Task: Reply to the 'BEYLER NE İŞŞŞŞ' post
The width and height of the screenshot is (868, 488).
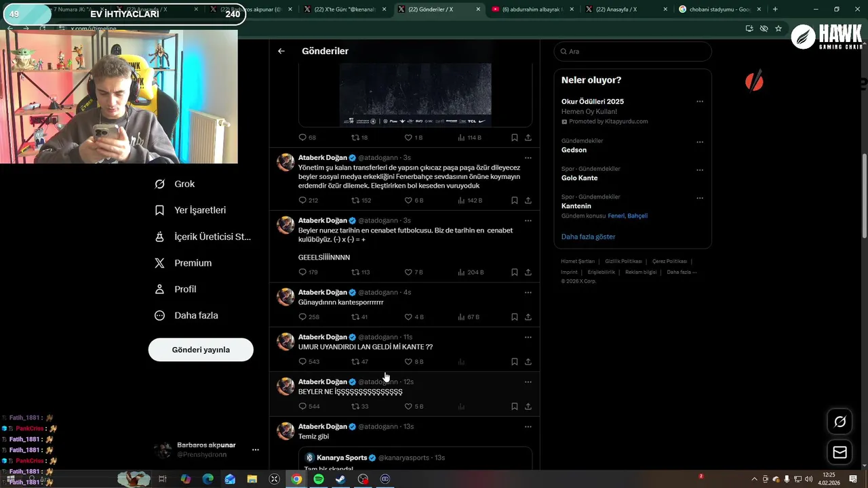Action: pyautogui.click(x=303, y=406)
